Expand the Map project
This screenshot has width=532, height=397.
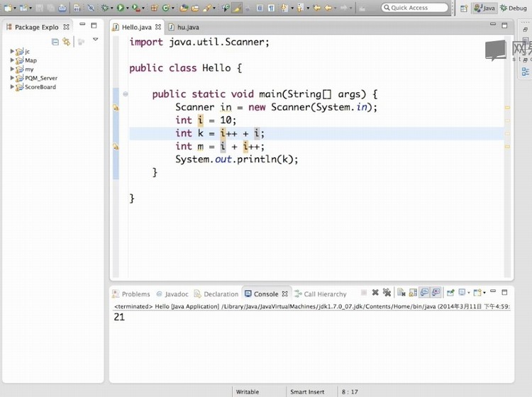coord(12,60)
